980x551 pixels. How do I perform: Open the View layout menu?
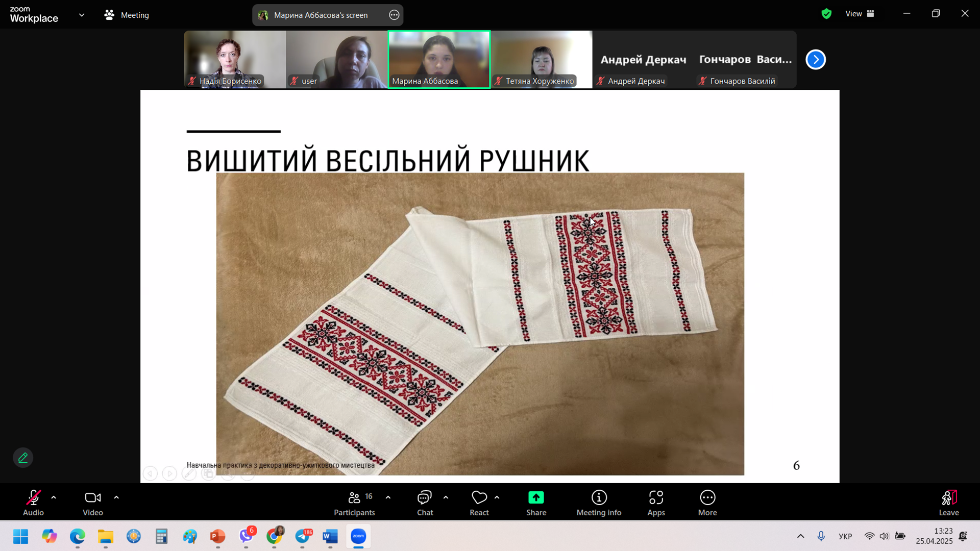860,14
